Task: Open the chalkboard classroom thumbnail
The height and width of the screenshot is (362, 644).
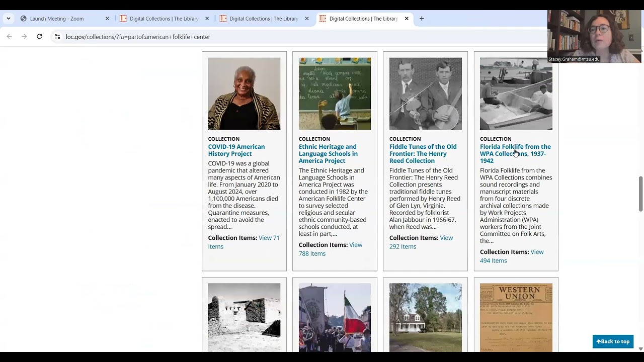Action: pyautogui.click(x=335, y=94)
